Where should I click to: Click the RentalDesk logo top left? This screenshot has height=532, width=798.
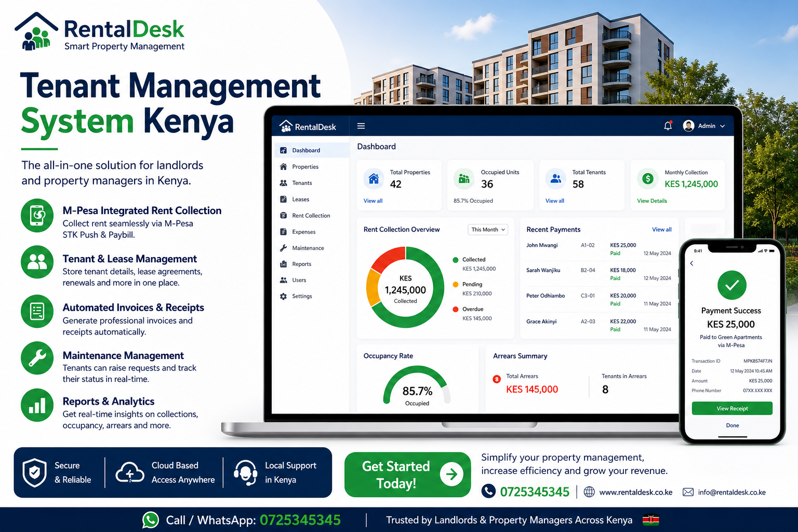click(100, 32)
